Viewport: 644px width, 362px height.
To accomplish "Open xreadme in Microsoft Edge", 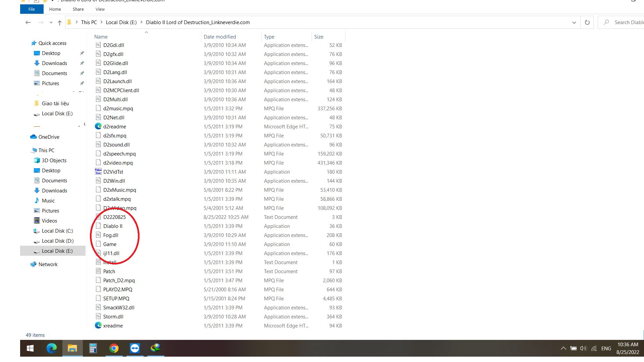I will click(x=112, y=325).
